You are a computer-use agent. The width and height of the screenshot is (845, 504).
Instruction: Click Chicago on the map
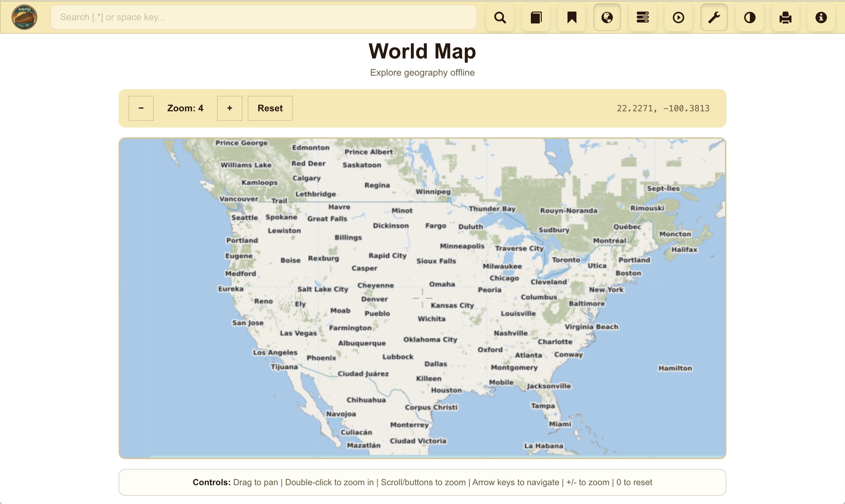tap(504, 278)
